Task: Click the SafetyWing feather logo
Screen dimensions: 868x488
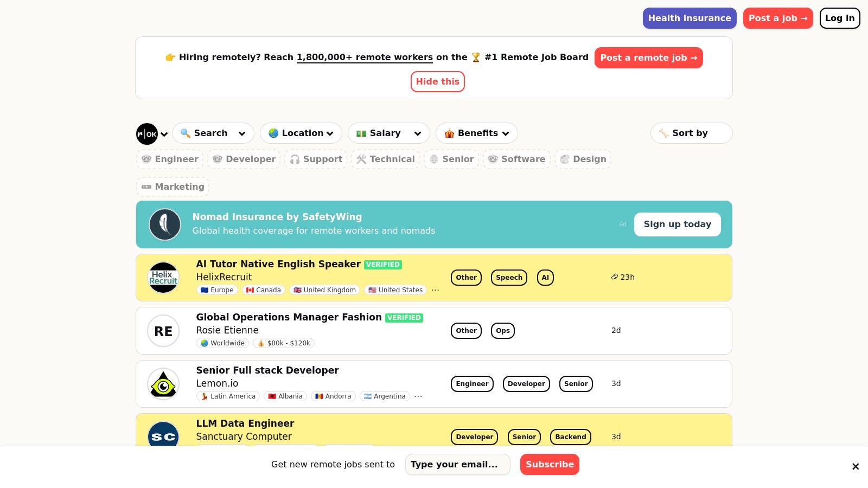Action: tap(165, 224)
